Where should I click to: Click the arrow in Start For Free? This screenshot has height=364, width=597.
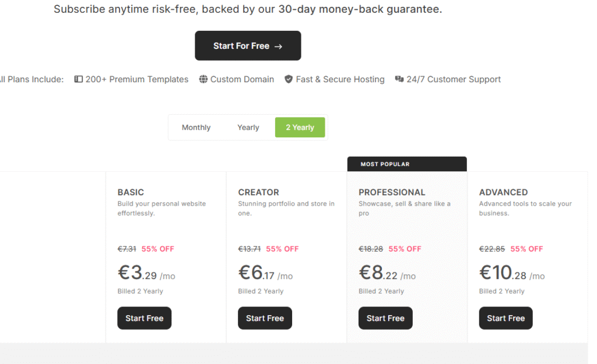(278, 47)
